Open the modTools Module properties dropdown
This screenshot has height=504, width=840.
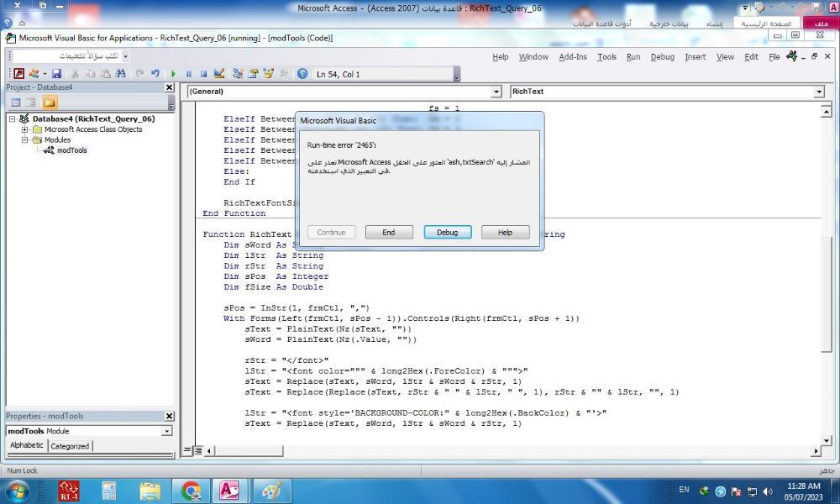click(x=166, y=431)
